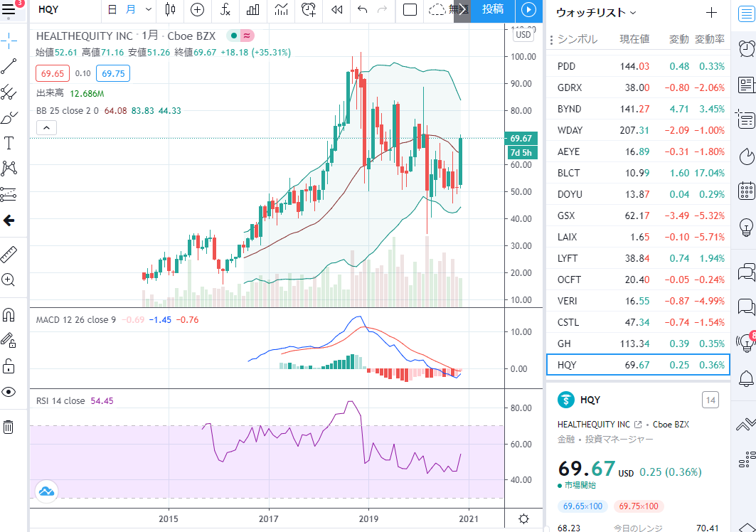The width and height of the screenshot is (756, 532).
Task: Select the highlighted HQY watchlist row
Action: [638, 365]
